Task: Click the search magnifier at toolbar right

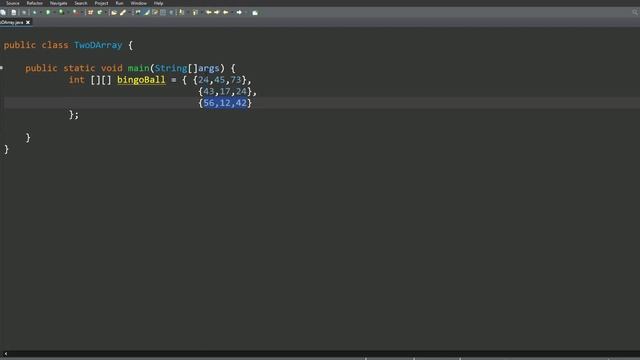Action: [635, 12]
